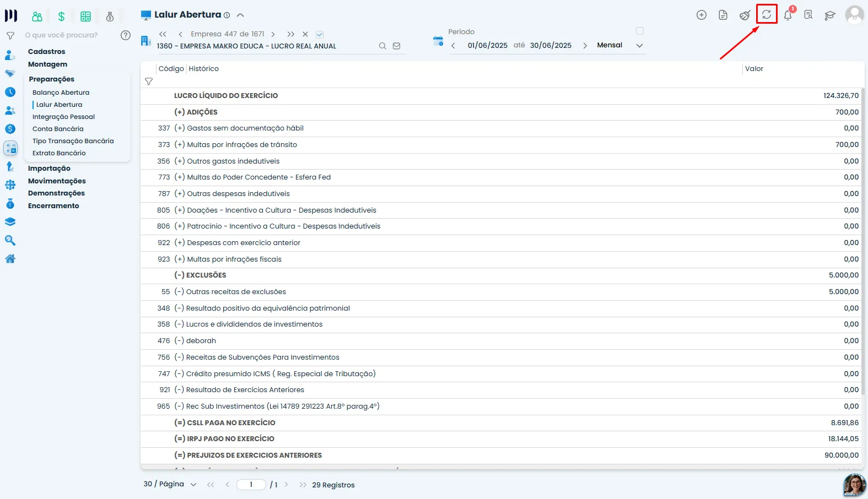Click the envelope icon beside company name

coord(396,46)
